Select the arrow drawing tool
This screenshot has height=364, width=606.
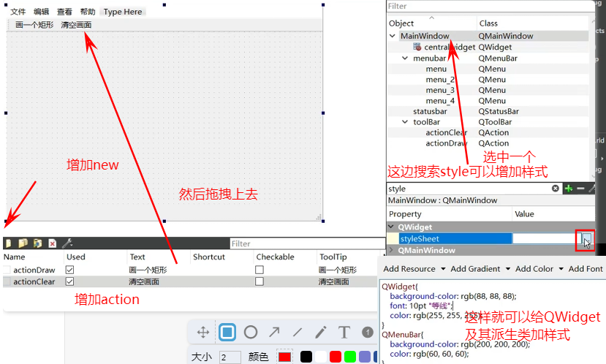[x=274, y=333]
